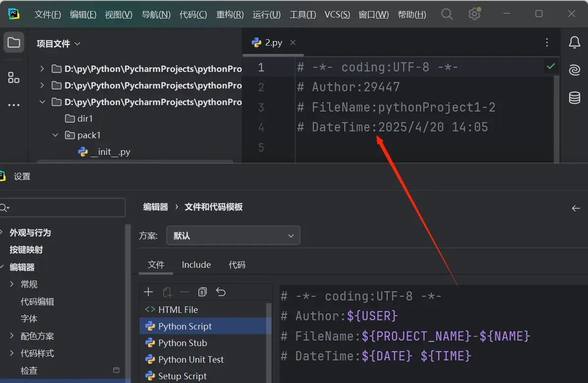
Task: Reset templates with the revert arrow icon
Action: [220, 292]
